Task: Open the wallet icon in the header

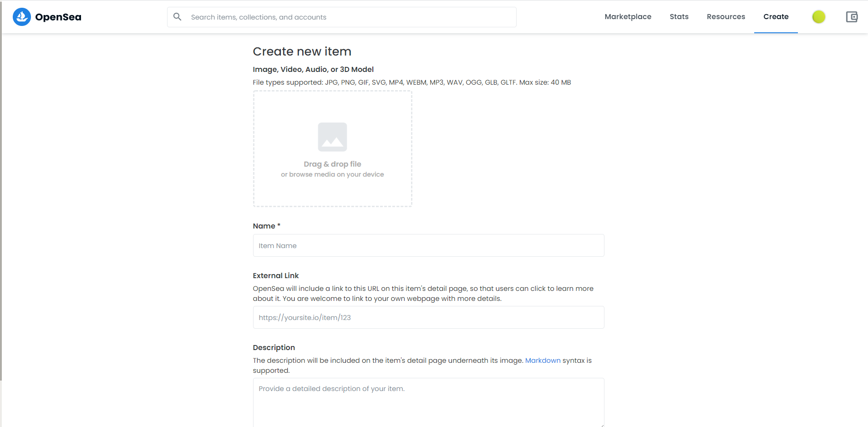Action: (x=851, y=17)
